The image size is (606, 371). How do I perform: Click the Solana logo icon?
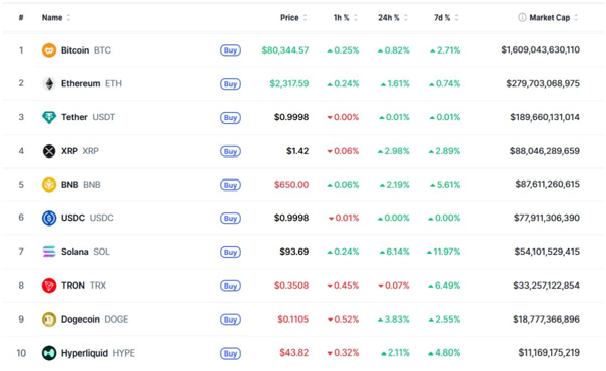tap(49, 252)
